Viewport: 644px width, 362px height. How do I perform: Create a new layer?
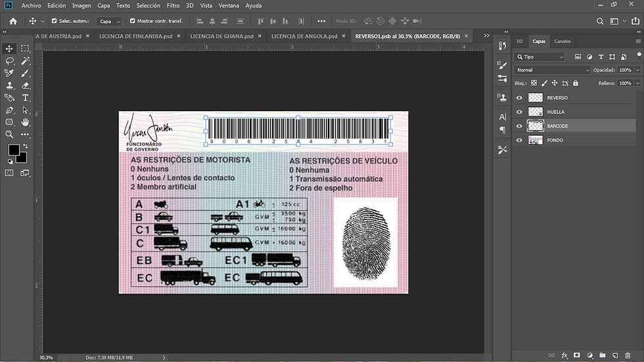615,355
